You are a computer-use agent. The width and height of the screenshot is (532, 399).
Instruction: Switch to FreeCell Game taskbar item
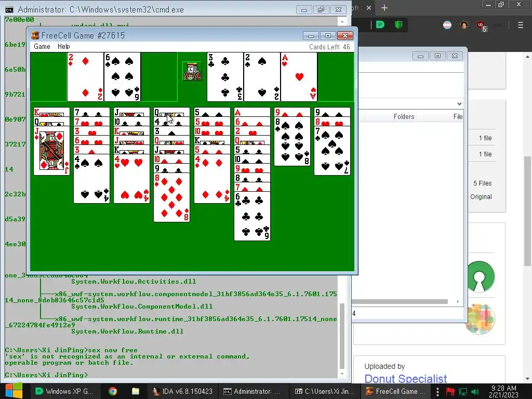pos(395,391)
